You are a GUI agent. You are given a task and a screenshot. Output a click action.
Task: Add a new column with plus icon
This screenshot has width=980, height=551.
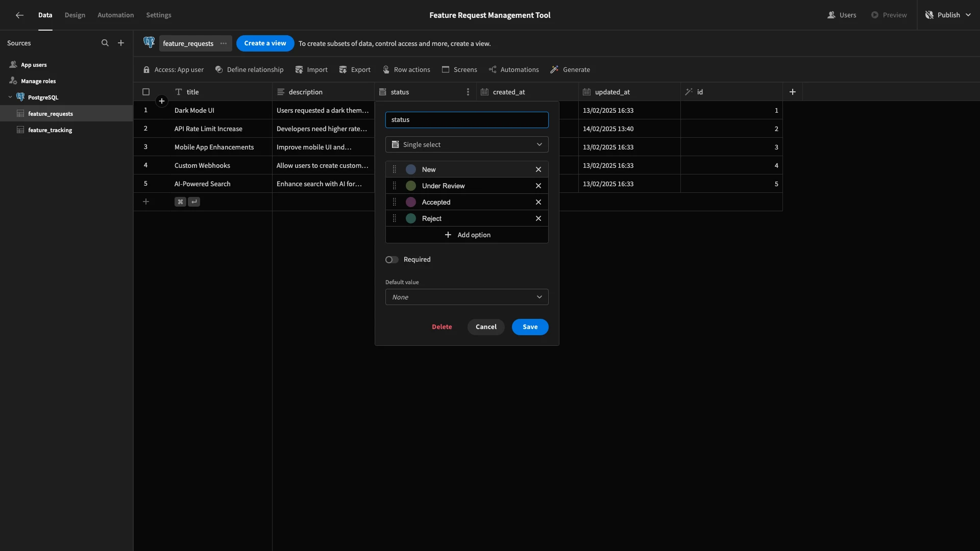point(793,92)
